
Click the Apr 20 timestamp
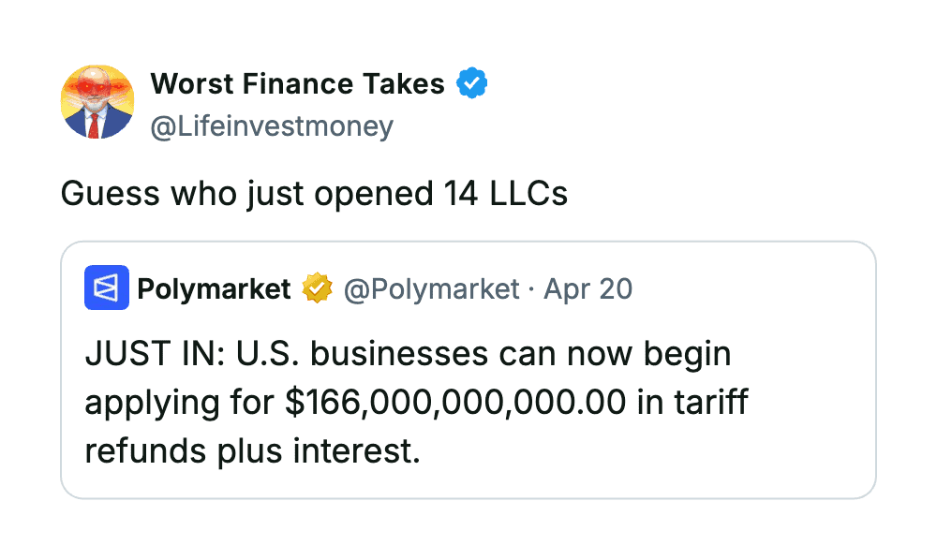point(588,289)
